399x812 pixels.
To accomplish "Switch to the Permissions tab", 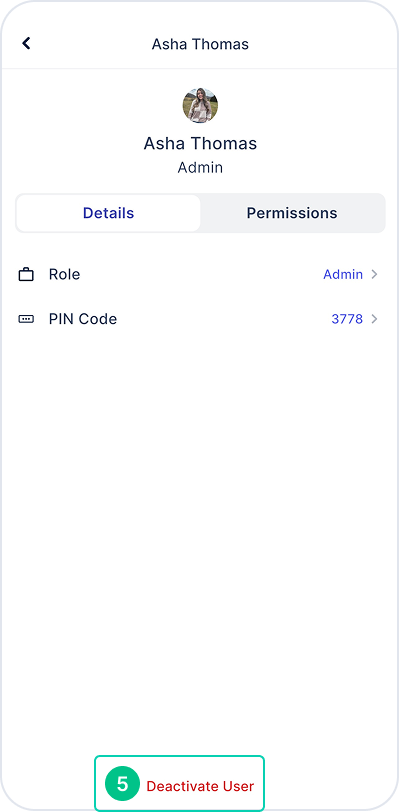I will (x=292, y=213).
